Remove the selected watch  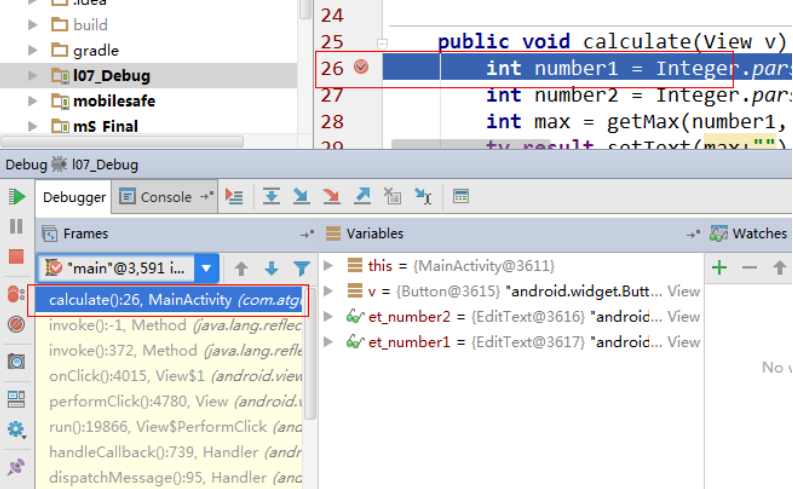pos(750,268)
